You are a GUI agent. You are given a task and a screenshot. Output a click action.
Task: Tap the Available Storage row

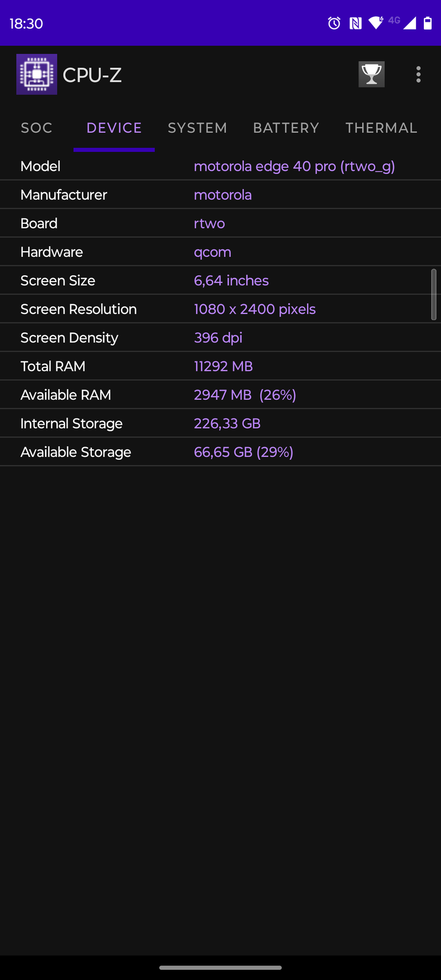[220, 452]
